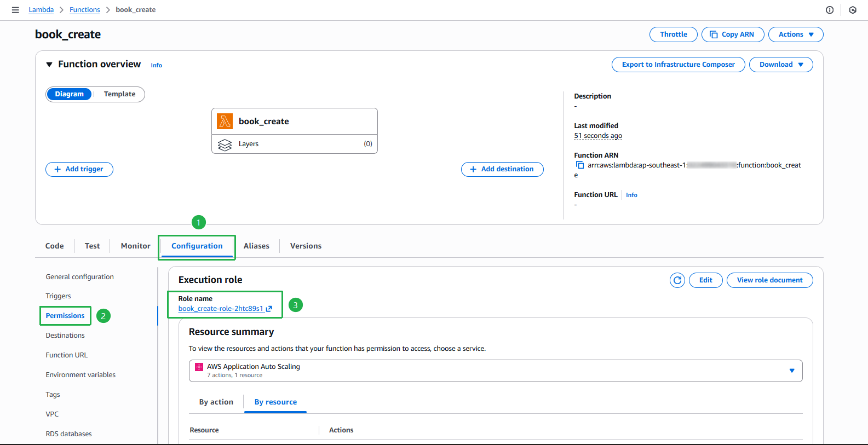Click the info circle icon in top bar
Image resolution: width=868 pixels, height=445 pixels.
(830, 10)
